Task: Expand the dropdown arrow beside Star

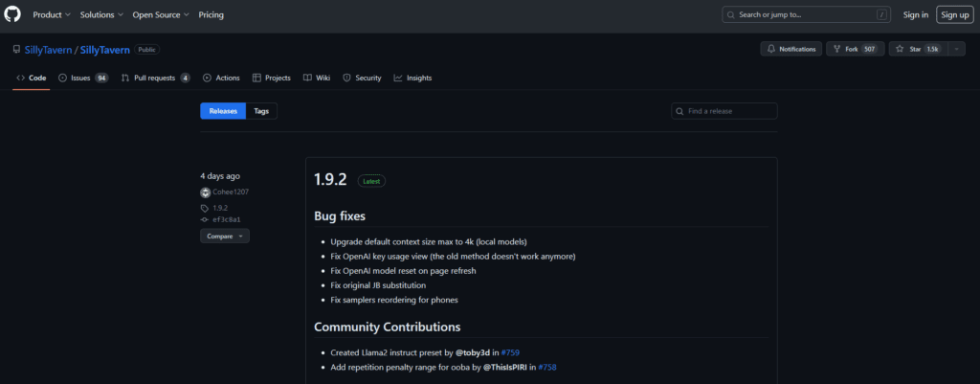Action: (x=957, y=49)
